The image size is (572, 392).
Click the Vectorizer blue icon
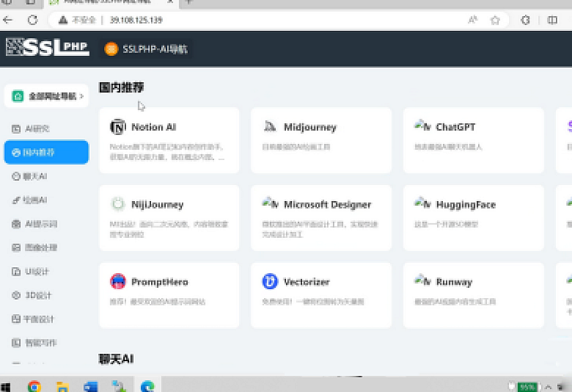pyautogui.click(x=270, y=281)
